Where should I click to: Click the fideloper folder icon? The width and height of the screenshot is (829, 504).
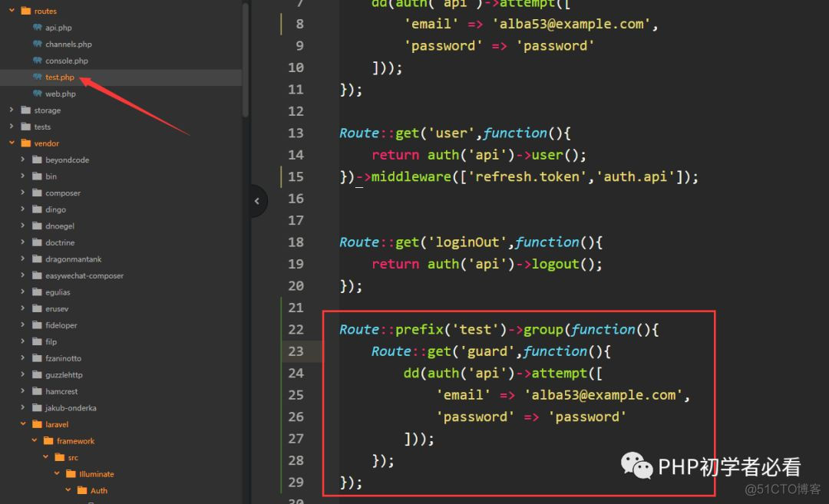[37, 325]
